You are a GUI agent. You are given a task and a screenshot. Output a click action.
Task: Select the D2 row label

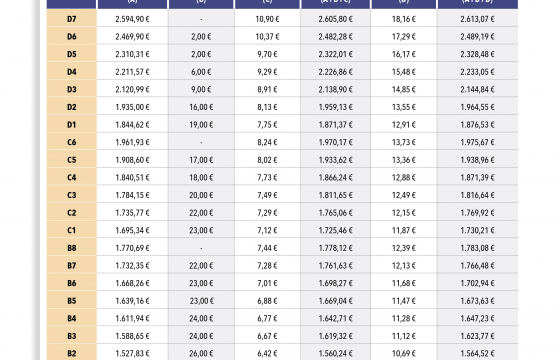(x=71, y=107)
